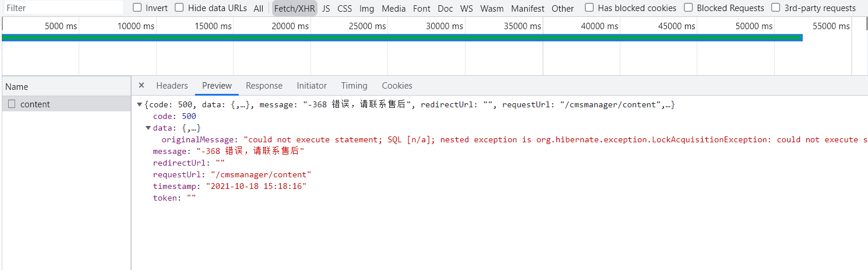Open the Response tab
This screenshot has height=270, width=868.
264,86
